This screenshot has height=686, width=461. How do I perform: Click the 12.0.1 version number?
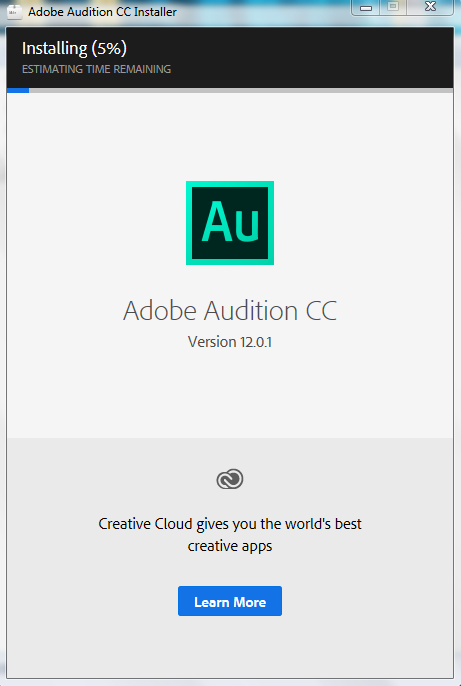tap(256, 342)
